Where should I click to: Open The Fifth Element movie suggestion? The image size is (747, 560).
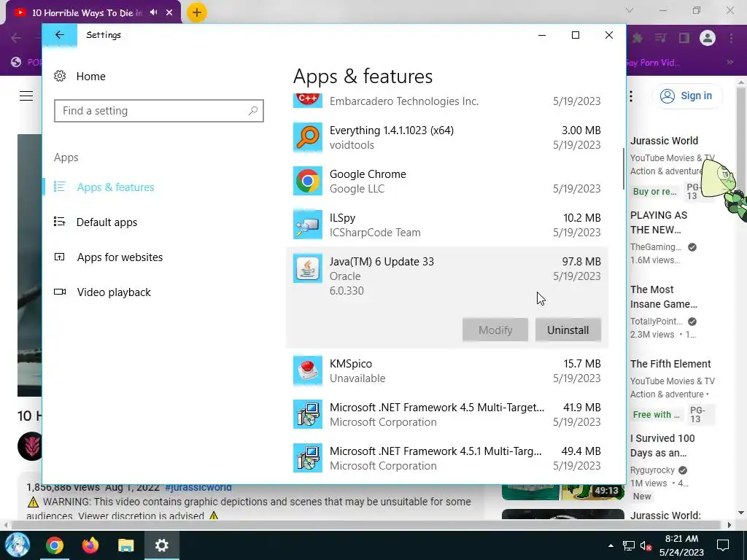[x=670, y=365]
